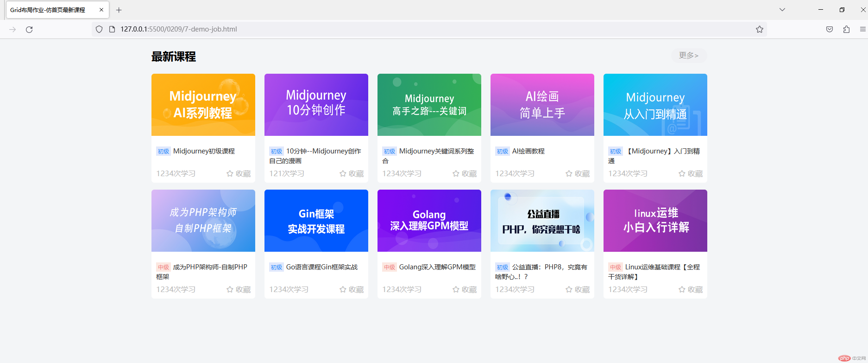Open the Midjourney 从入门到精通 thumbnail
Screen dimensions: 868x363
(x=655, y=105)
